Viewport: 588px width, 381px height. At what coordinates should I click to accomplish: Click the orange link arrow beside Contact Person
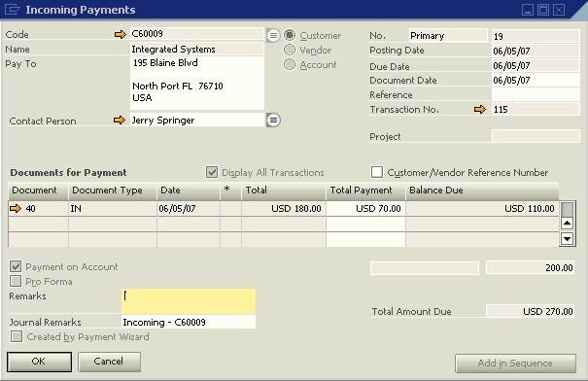pos(120,121)
